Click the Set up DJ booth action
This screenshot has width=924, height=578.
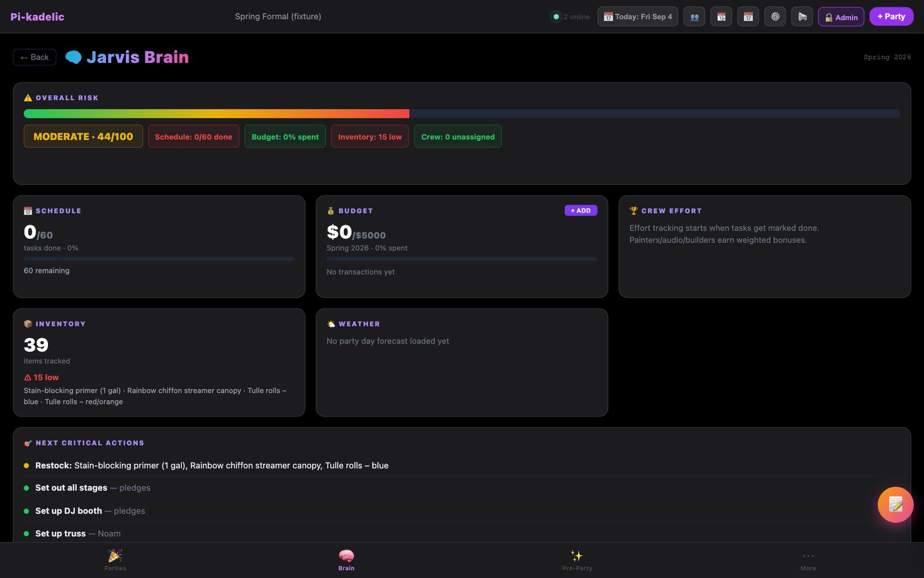(x=462, y=511)
